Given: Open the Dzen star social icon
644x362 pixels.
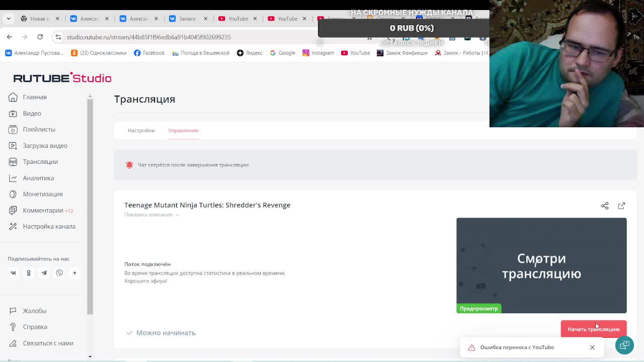Looking at the screenshot, I should pyautogui.click(x=74, y=273).
